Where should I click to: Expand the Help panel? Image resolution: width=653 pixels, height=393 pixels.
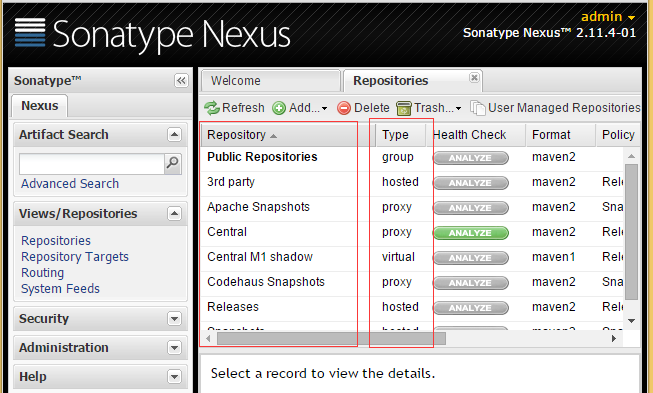coord(174,377)
